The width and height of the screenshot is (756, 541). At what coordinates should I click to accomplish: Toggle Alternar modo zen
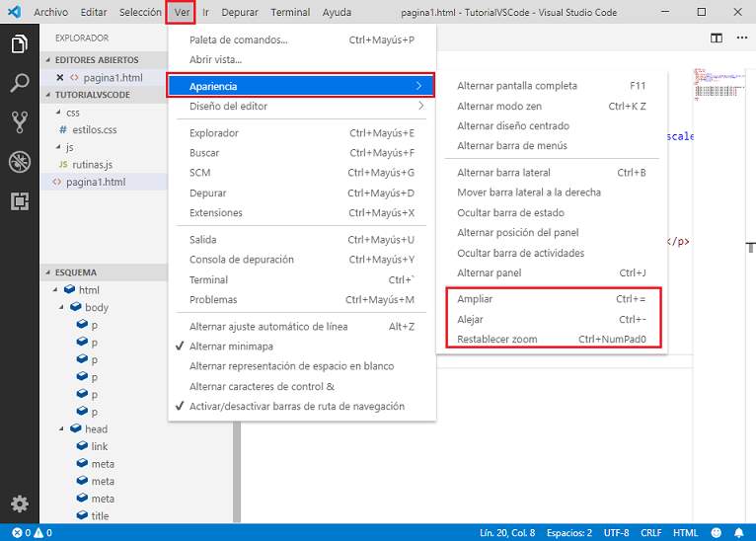(x=551, y=106)
